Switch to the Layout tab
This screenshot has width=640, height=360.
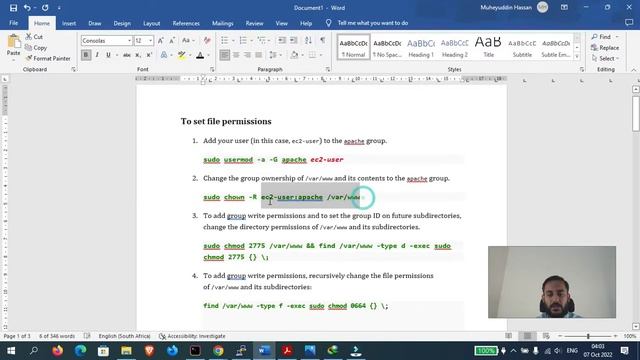(x=151, y=23)
